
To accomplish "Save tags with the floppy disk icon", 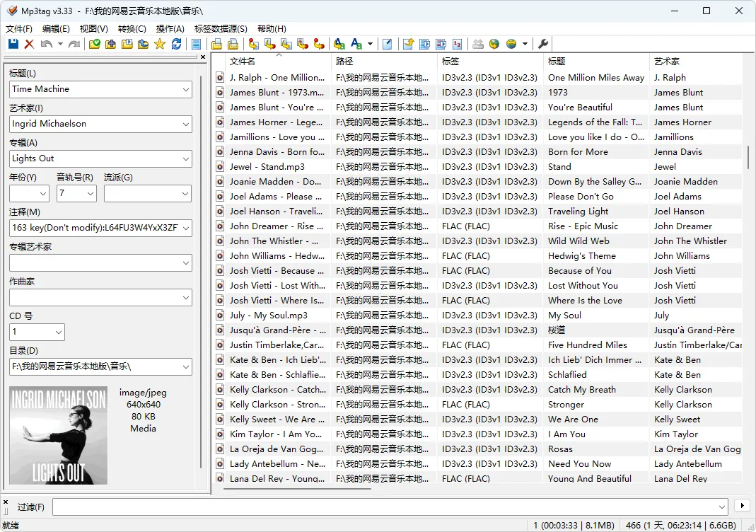I will point(13,45).
